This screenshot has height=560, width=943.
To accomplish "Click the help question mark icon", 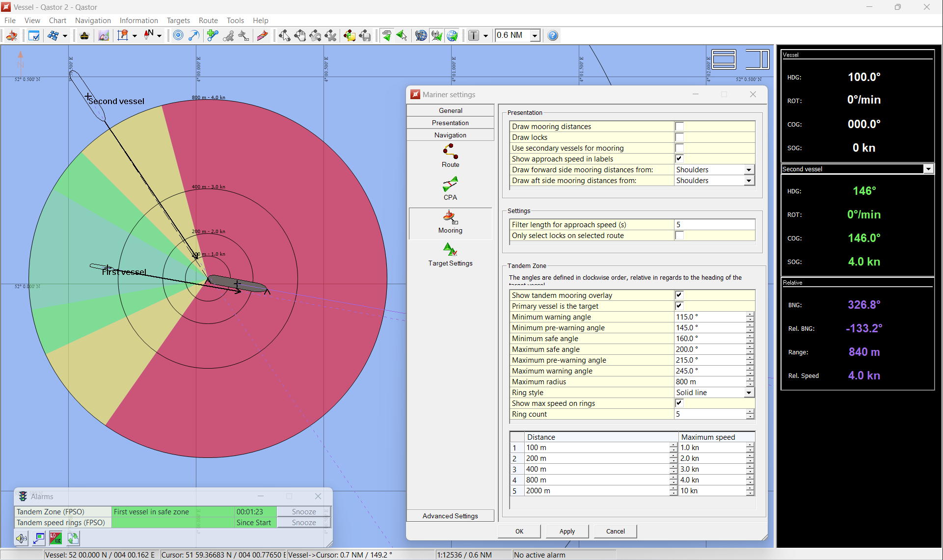I will point(553,35).
